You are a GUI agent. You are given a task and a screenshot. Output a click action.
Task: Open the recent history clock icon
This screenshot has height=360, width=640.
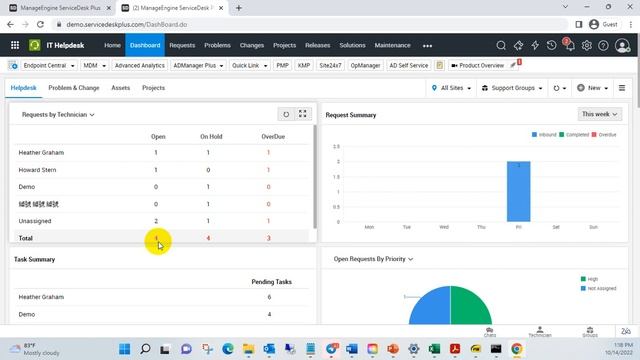tap(551, 45)
